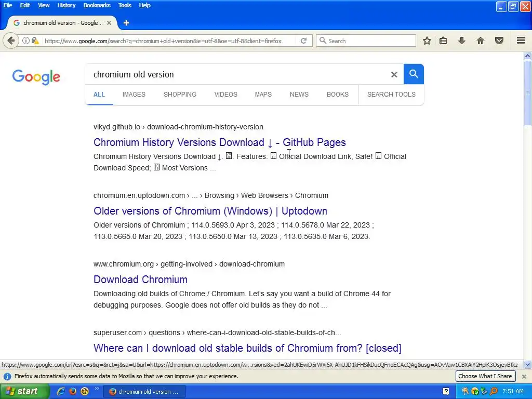Switch to the Images results tab

[134, 95]
